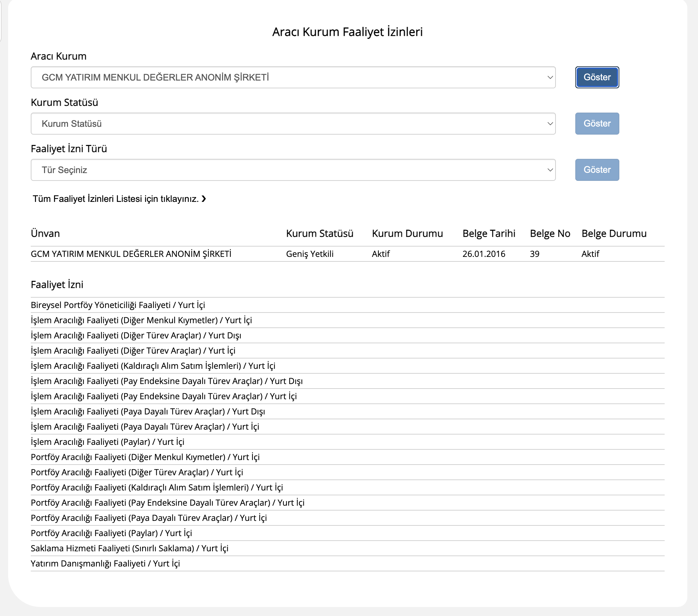This screenshot has height=616, width=698.
Task: Select İşlem Aracılığı (Pay Endeksine Dayalı) / Yurt Dışı row
Action: coord(348,381)
